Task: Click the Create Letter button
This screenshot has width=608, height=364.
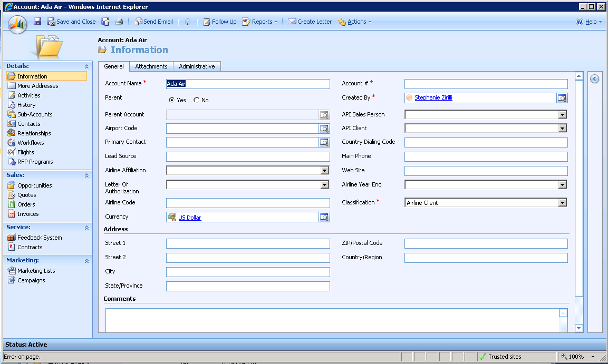Action: 310,22
